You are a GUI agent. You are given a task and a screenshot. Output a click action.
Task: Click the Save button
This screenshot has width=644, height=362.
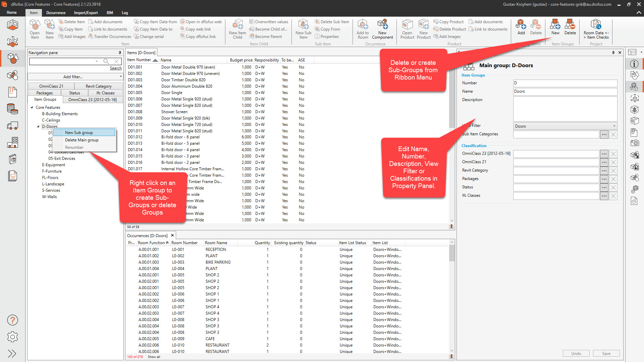click(x=606, y=353)
